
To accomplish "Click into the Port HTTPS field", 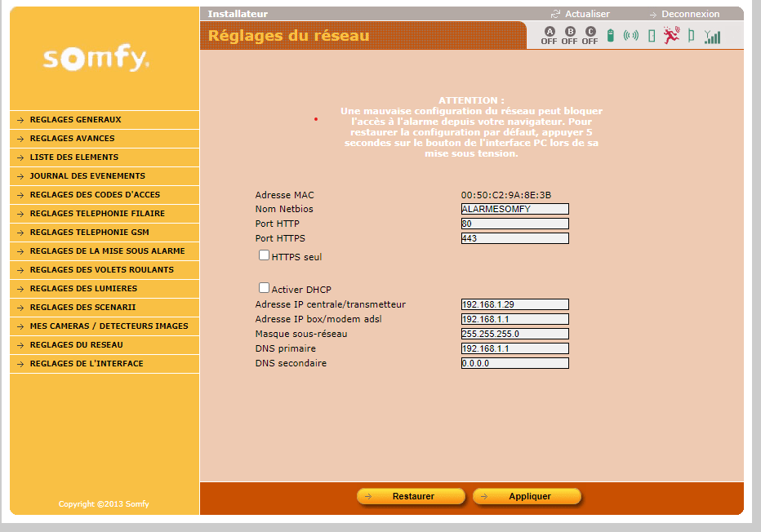I will [x=515, y=238].
